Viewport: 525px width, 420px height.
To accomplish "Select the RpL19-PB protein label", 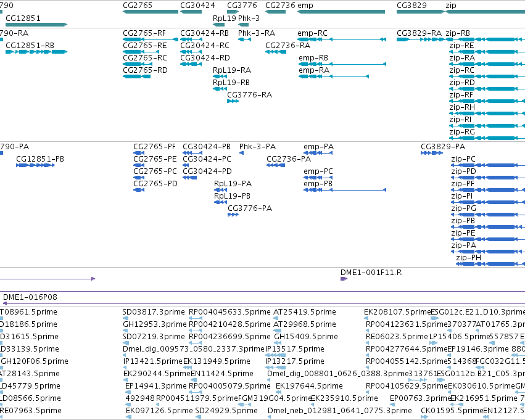I will 232,196.
